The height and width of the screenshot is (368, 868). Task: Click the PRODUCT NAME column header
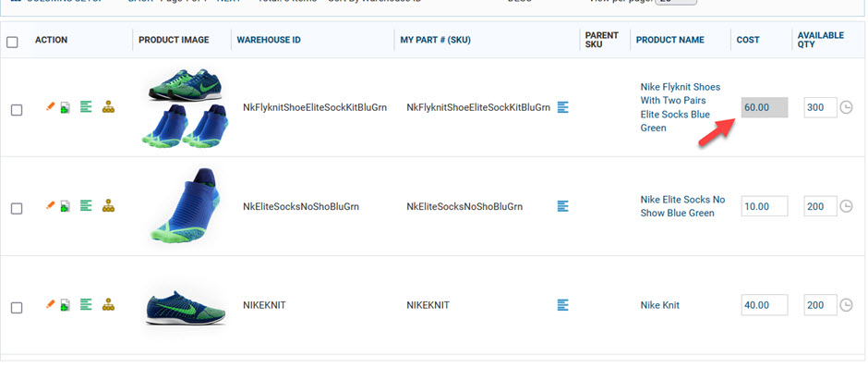point(669,40)
